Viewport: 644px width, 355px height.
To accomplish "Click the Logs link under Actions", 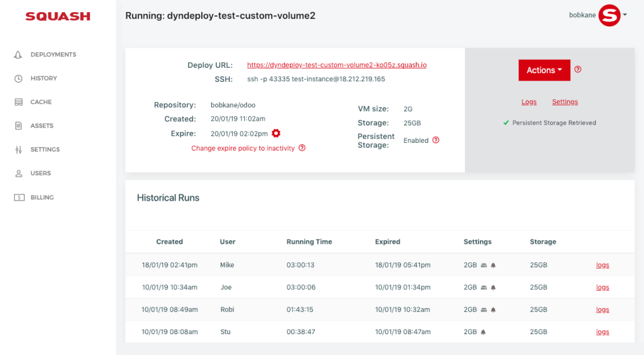I will click(x=529, y=102).
